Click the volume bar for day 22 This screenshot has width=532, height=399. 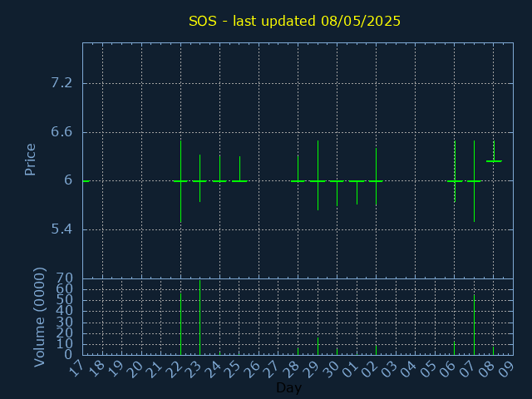coord(181,324)
